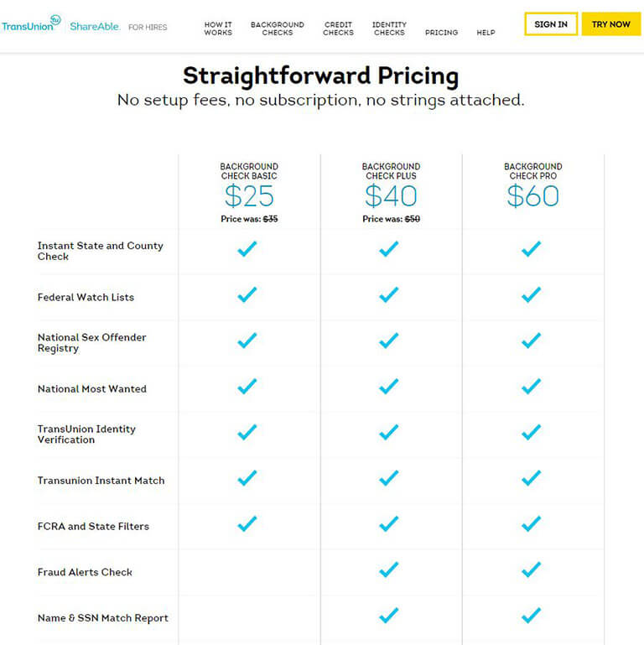Click Plus checkmark for National Sex Offender Registry
Image resolution: width=644 pixels, height=645 pixels.
coord(388,341)
